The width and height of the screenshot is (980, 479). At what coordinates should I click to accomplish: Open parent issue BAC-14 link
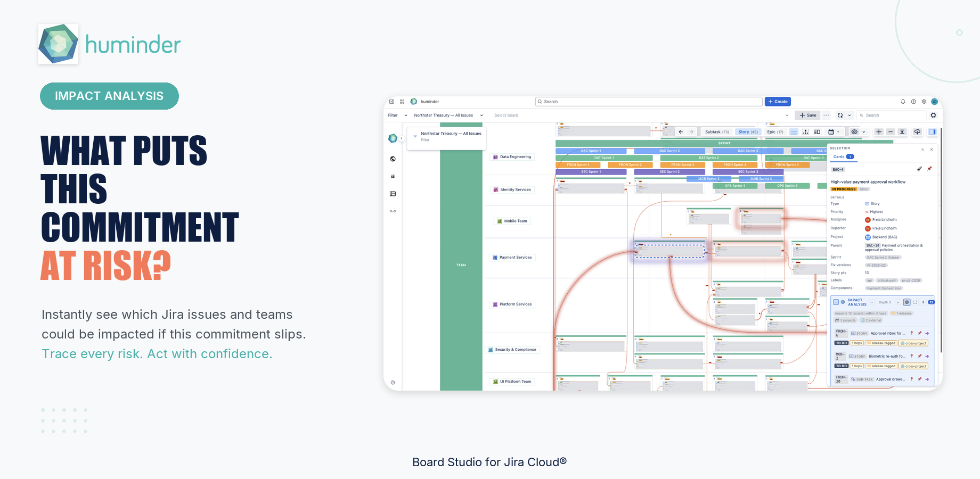coord(873,245)
